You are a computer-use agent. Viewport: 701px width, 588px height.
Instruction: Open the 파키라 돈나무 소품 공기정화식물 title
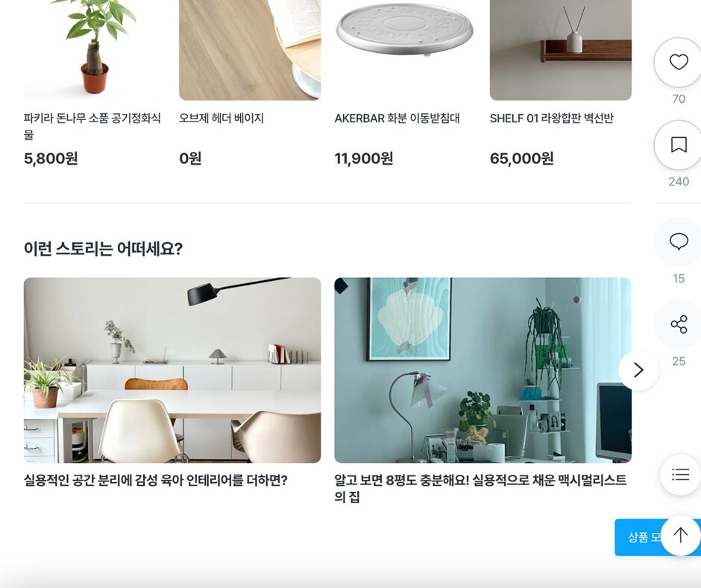(x=92, y=127)
